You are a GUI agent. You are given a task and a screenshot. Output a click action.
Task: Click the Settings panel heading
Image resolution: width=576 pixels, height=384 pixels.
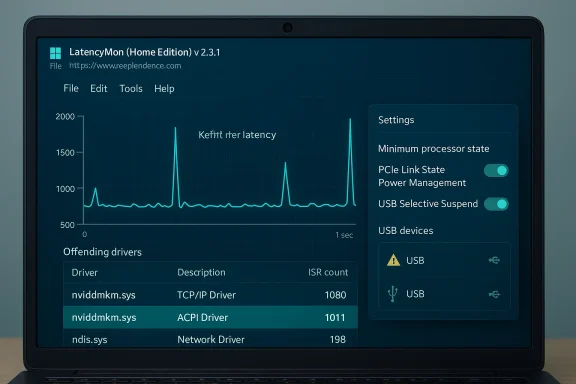tap(396, 120)
